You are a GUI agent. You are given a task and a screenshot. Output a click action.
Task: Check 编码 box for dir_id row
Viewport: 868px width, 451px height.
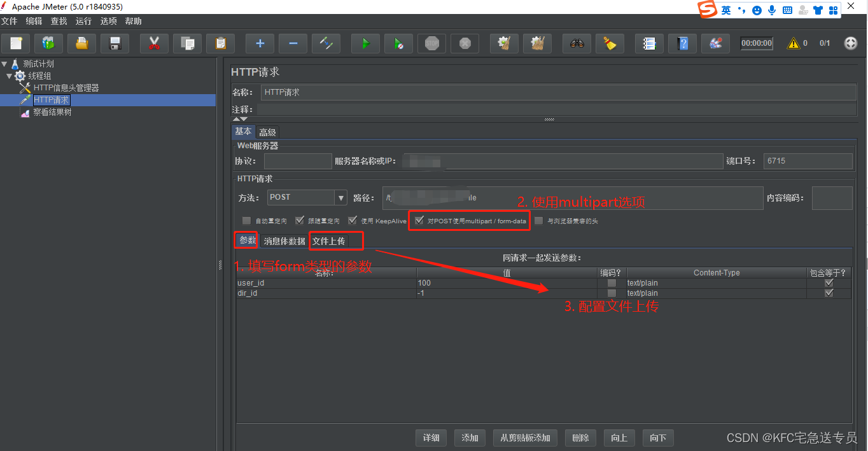[x=612, y=293]
